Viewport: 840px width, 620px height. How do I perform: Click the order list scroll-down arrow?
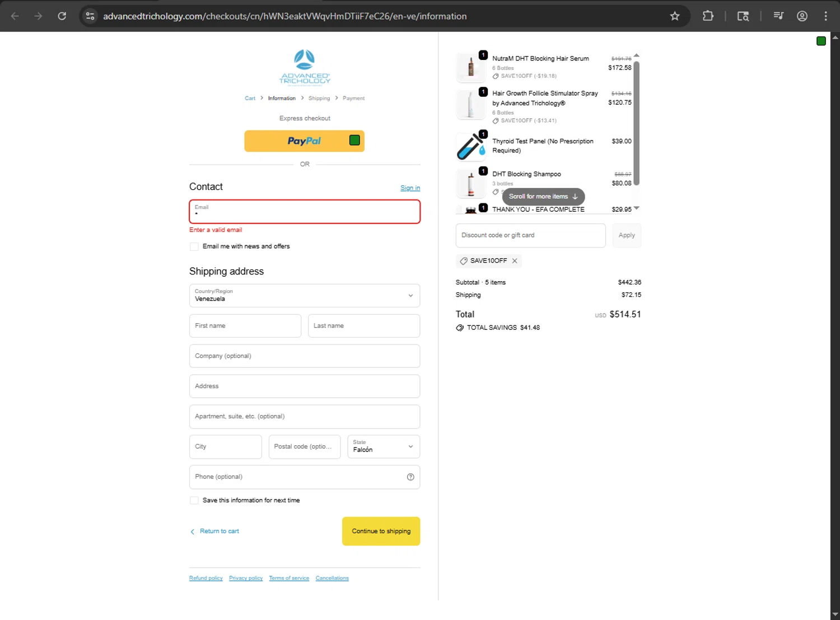(x=636, y=208)
